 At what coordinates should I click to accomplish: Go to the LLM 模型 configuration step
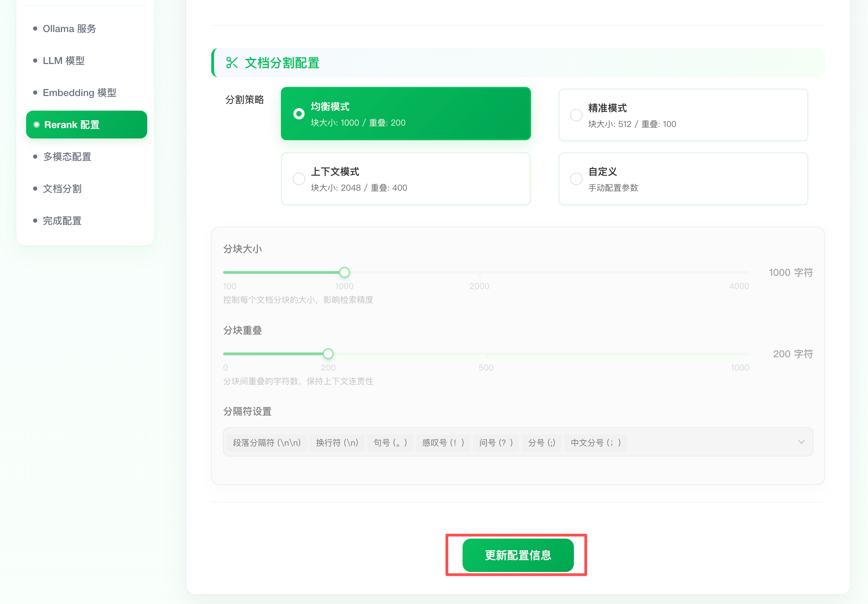coord(63,61)
